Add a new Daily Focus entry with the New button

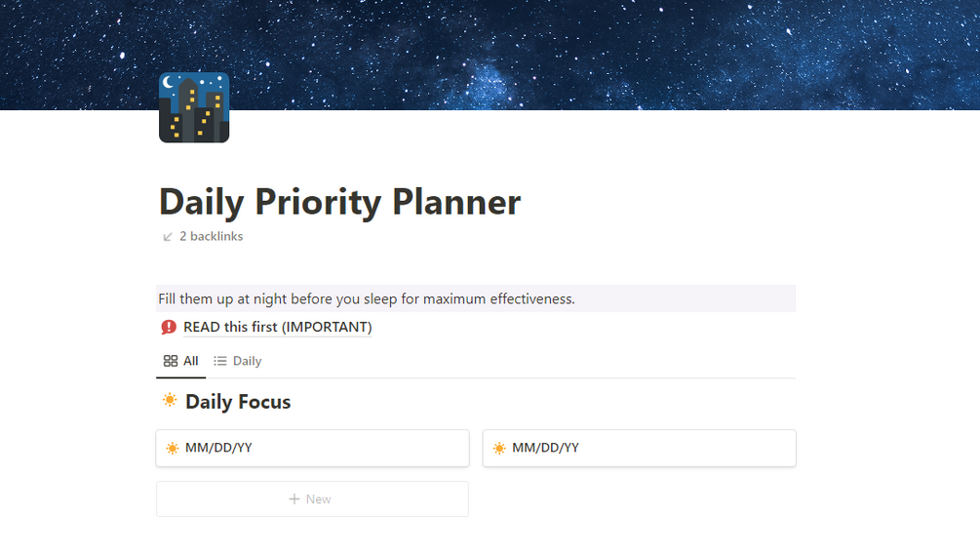click(x=312, y=498)
